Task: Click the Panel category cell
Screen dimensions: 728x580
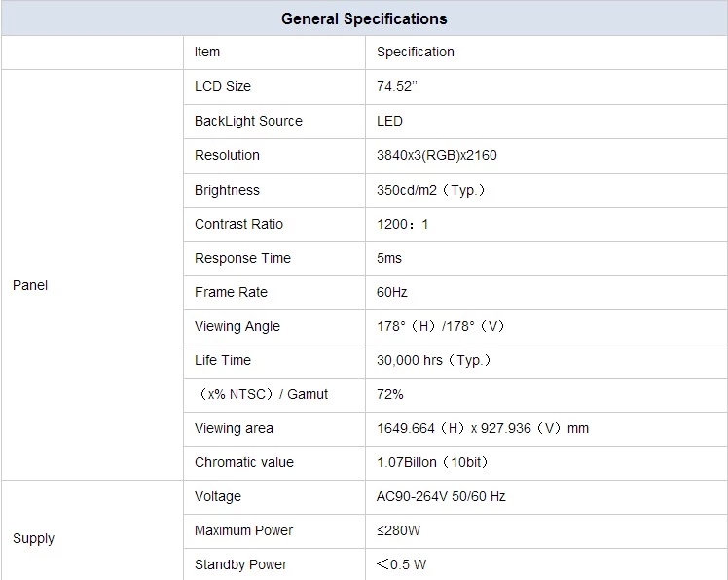Action: pos(30,285)
